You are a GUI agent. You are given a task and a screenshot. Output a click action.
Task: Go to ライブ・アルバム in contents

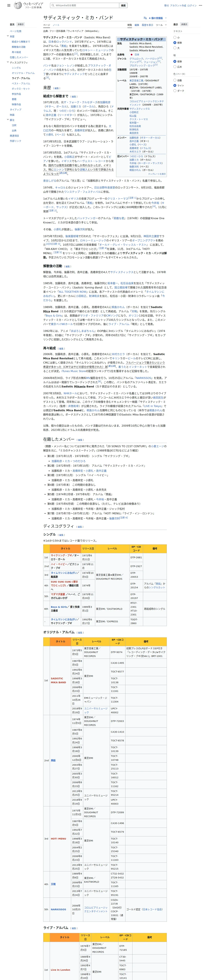coord(21,78)
